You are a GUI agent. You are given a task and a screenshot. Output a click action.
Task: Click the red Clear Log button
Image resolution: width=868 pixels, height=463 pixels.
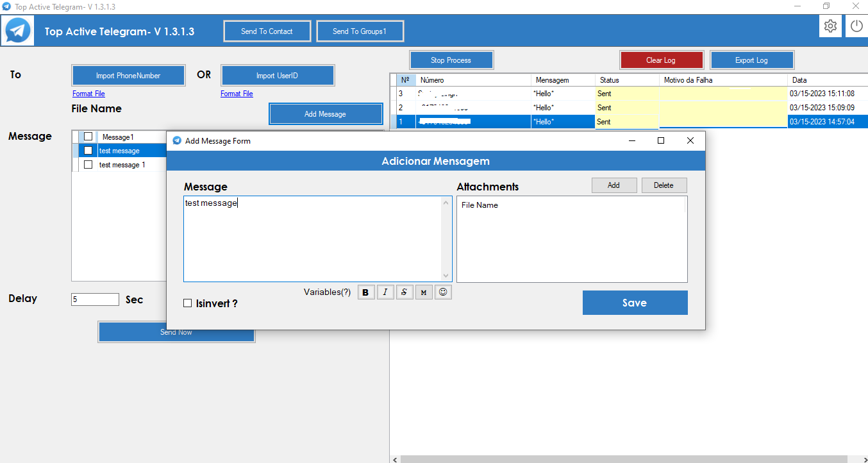point(661,60)
